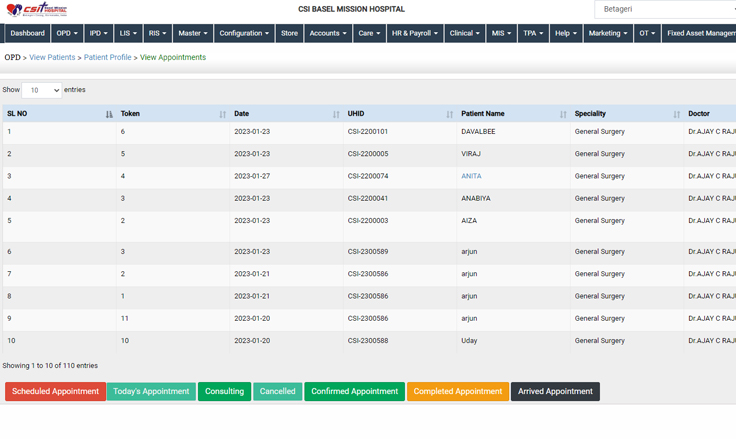Show Cancelled appointments

[x=277, y=392]
